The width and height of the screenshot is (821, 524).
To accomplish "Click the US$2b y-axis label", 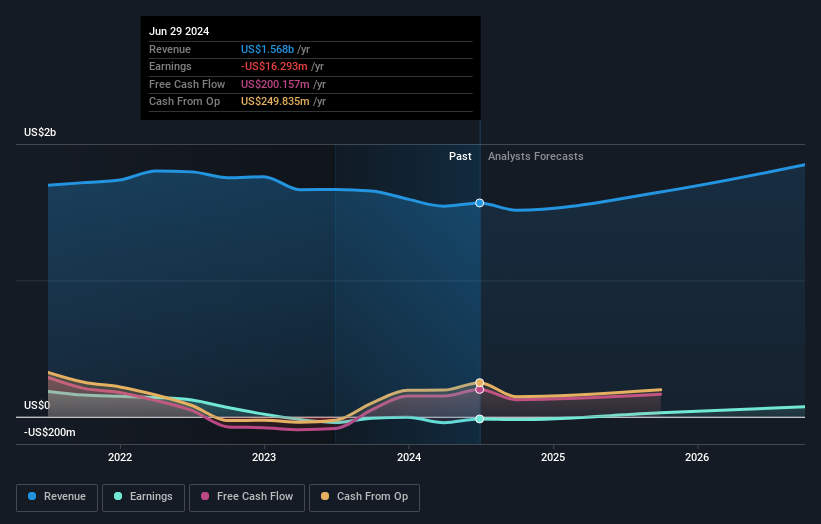I will (x=40, y=132).
